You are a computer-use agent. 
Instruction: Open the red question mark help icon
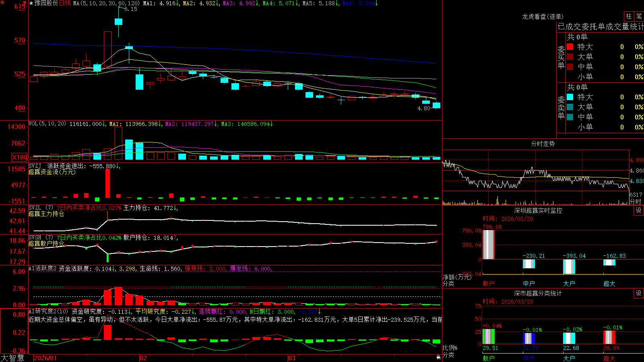pyautogui.click(x=25, y=3)
